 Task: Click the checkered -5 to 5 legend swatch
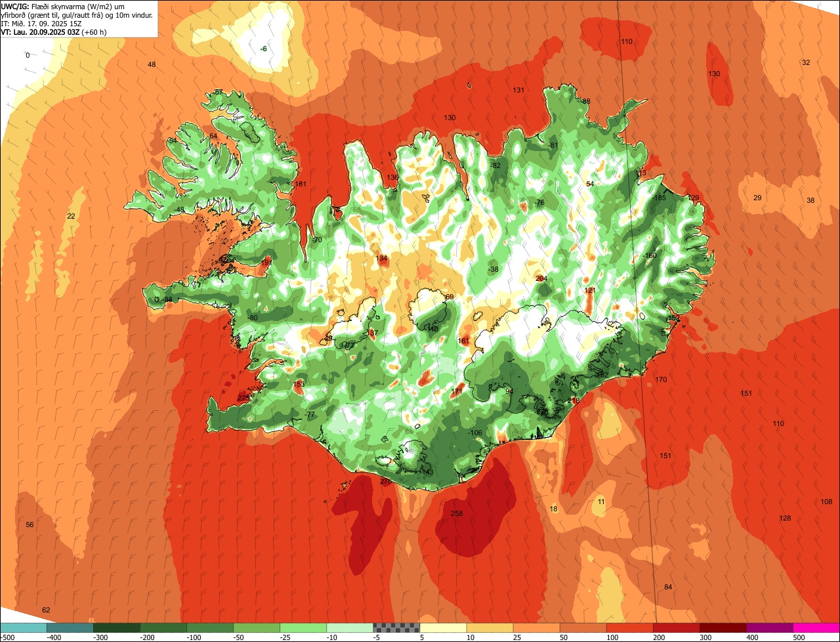coord(396,628)
